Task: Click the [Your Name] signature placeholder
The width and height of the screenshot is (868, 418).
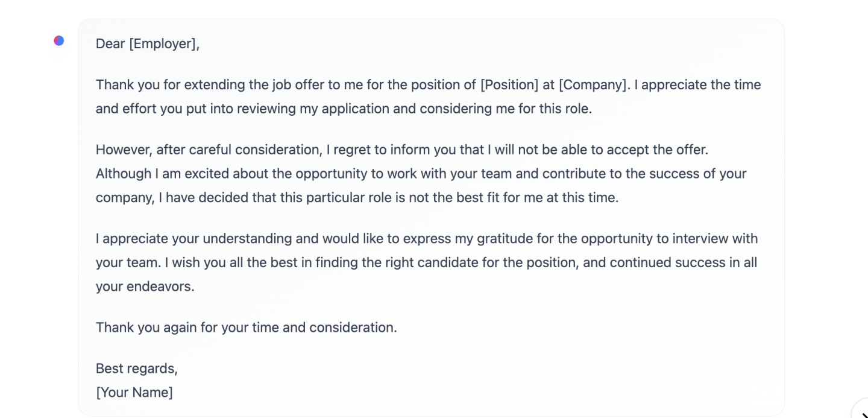Action: pyautogui.click(x=134, y=393)
